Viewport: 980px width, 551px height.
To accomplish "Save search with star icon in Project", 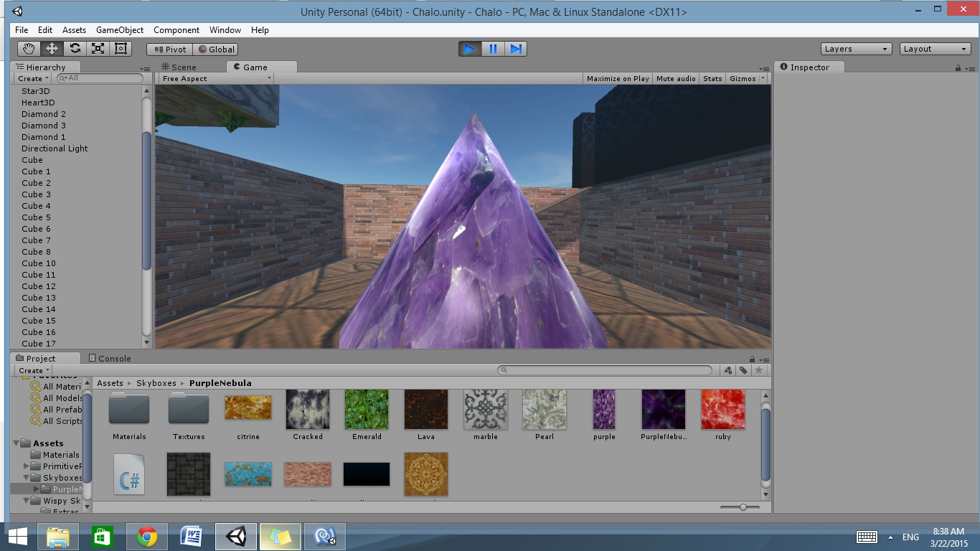I will click(x=758, y=370).
